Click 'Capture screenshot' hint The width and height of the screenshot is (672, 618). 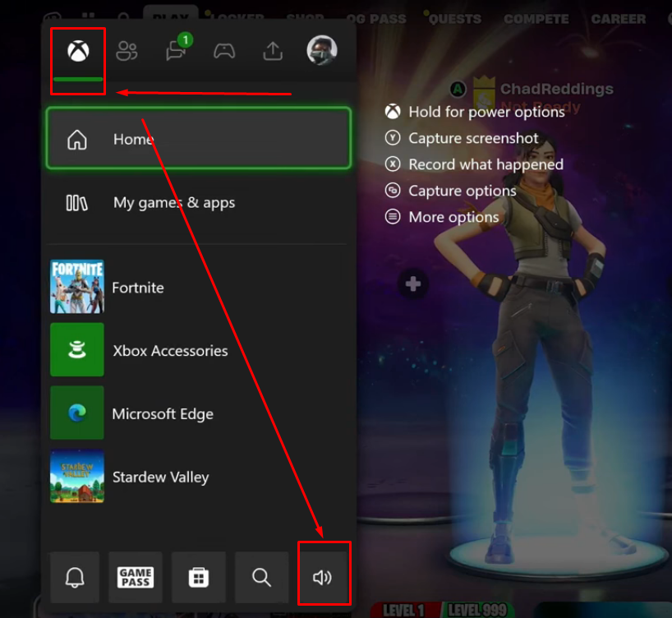point(473,138)
